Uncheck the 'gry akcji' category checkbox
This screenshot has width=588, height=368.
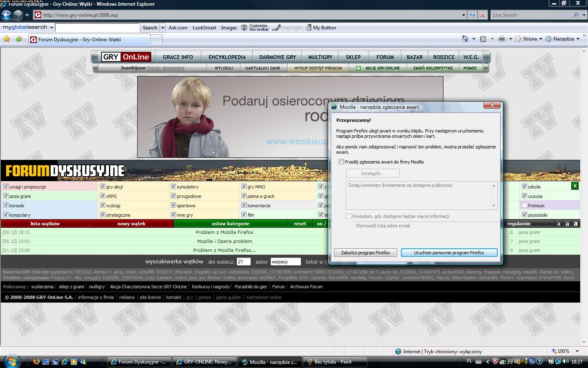click(x=102, y=186)
